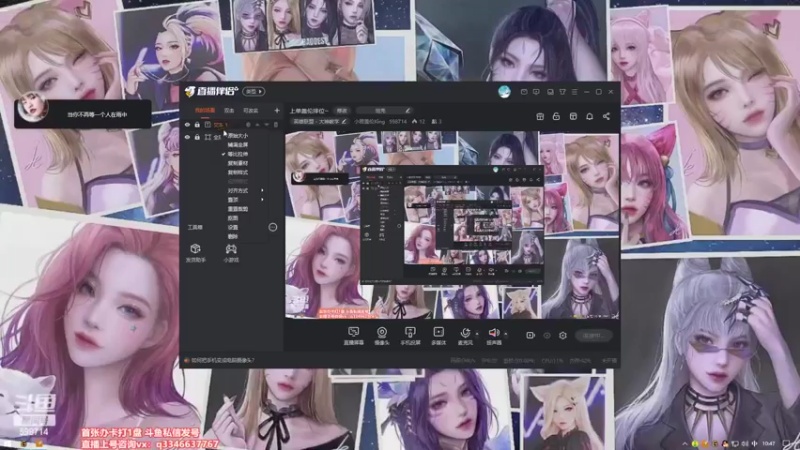800x450 pixels.
Task: Switch to the third scene tab
Action: click(x=251, y=110)
